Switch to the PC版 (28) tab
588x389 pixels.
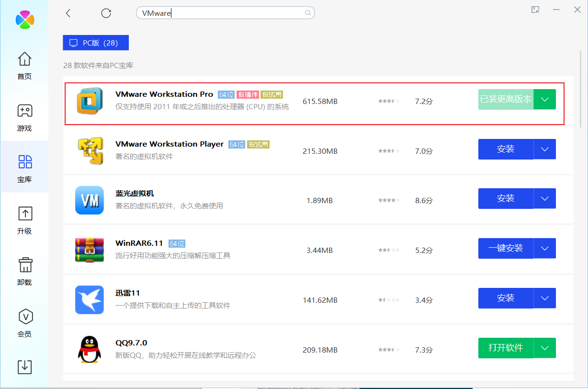[96, 43]
